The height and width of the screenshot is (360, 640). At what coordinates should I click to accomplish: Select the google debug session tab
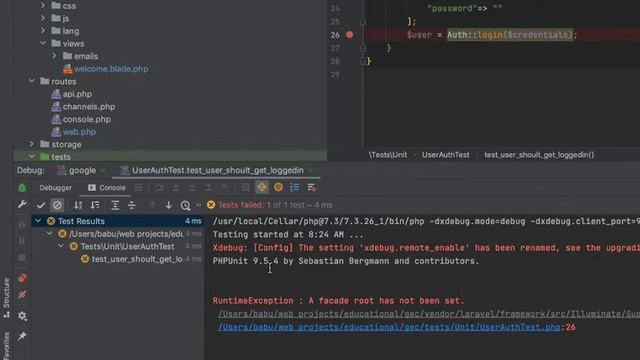[76, 171]
